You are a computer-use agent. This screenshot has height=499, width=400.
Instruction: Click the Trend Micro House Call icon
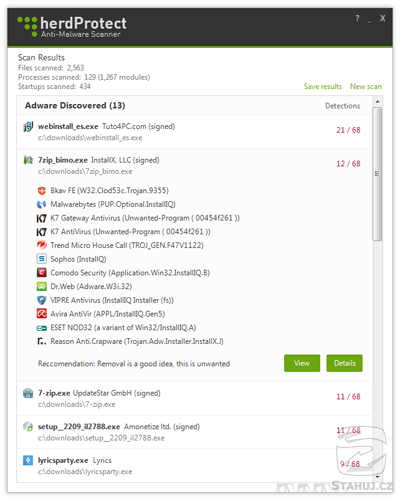click(41, 245)
